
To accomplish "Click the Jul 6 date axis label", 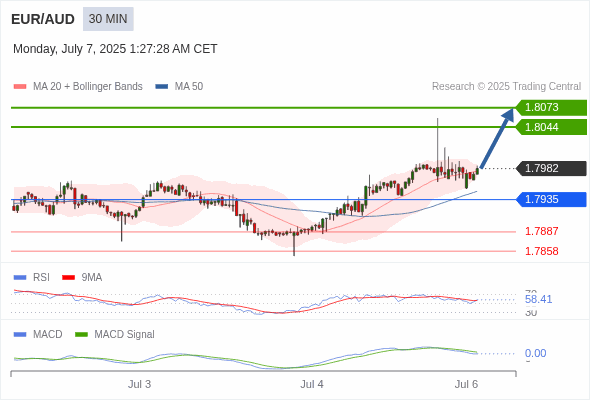I will (466, 384).
